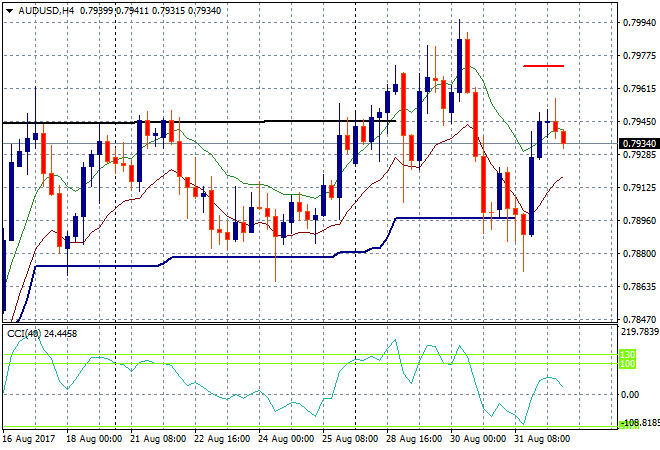Click the 0.00 CCI scale value
The image size is (660, 450).
tap(630, 394)
